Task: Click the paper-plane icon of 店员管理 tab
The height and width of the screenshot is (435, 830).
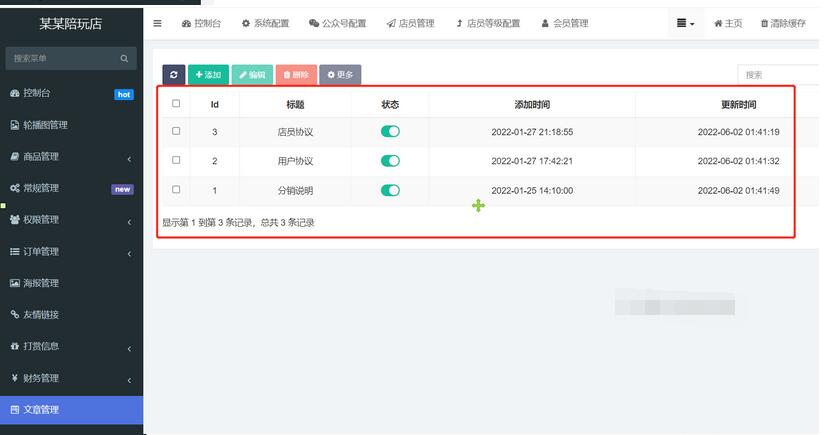Action: pos(391,23)
